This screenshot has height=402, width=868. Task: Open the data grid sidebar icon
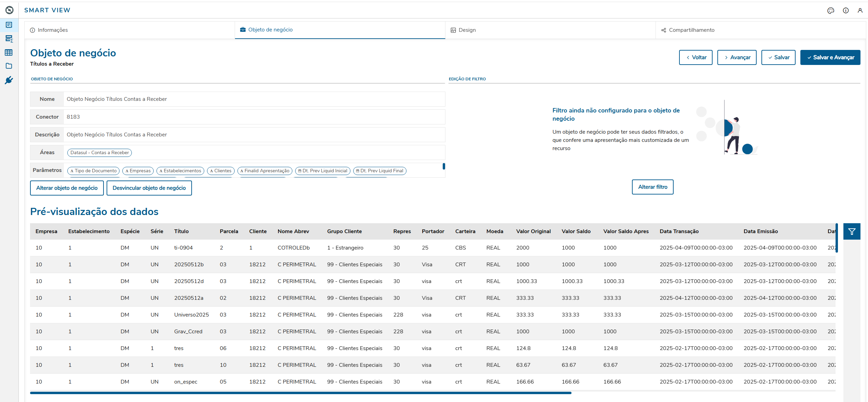[x=9, y=52]
